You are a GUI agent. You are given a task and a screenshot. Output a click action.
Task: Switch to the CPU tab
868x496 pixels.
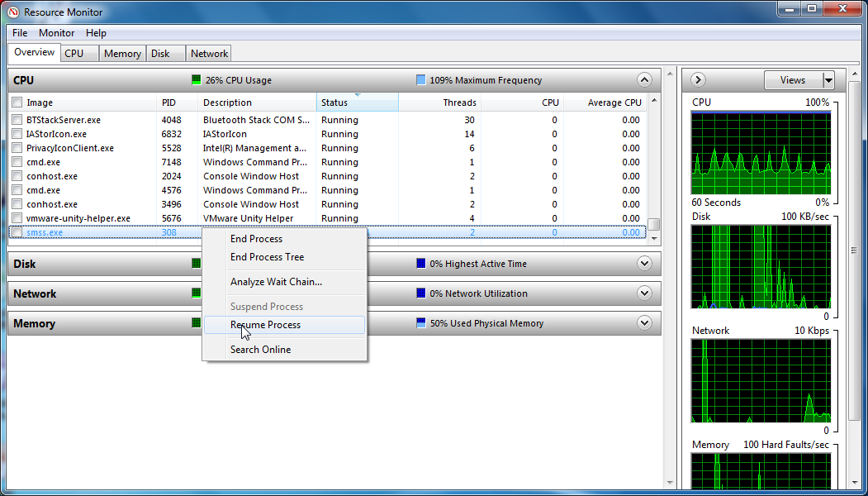click(80, 54)
